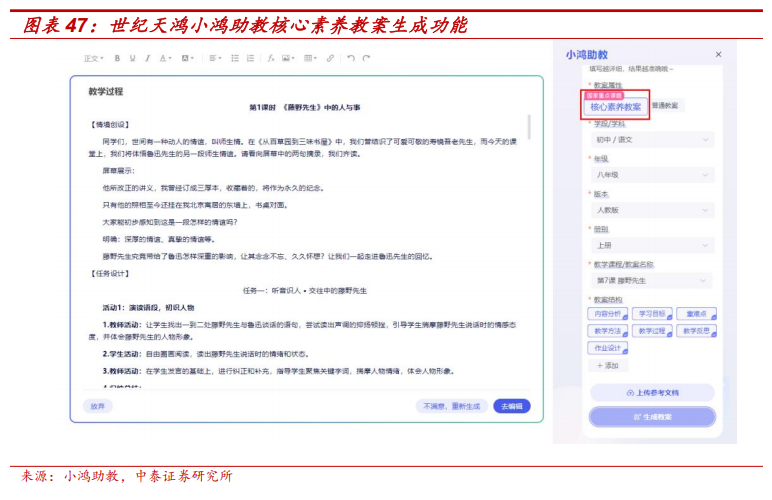
Task: Open the 初中 / 语文 subject dropdown
Action: (652, 140)
